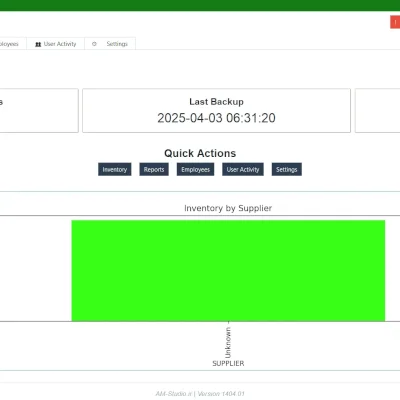Click the Inventory by Supplier chart title
Viewport: 400px width, 400px height.
pyautogui.click(x=228, y=208)
